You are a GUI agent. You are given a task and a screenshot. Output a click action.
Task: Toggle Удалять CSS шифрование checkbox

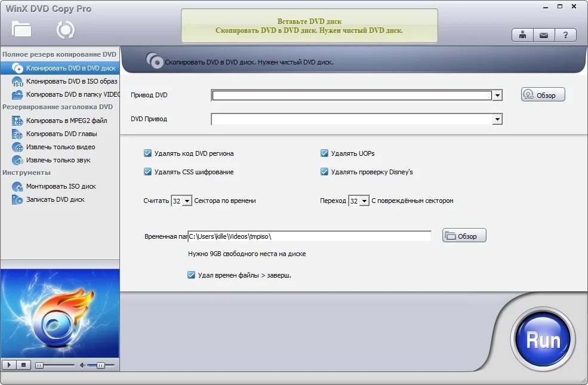148,172
